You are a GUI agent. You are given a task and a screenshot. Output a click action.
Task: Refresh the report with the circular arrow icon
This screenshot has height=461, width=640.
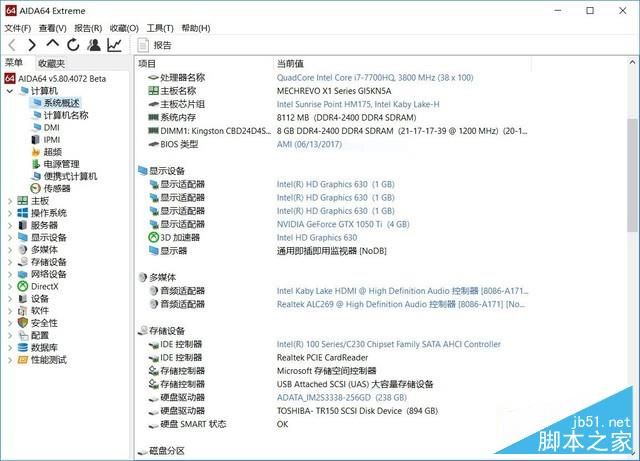[73, 45]
